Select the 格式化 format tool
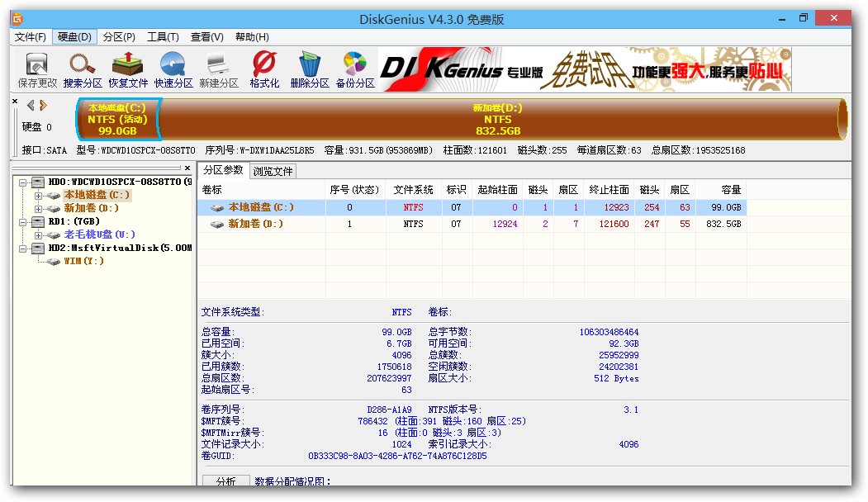The image size is (868, 502). [x=263, y=68]
